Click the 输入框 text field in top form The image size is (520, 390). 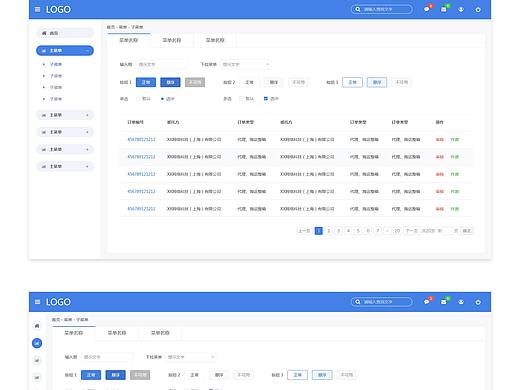[x=162, y=64]
